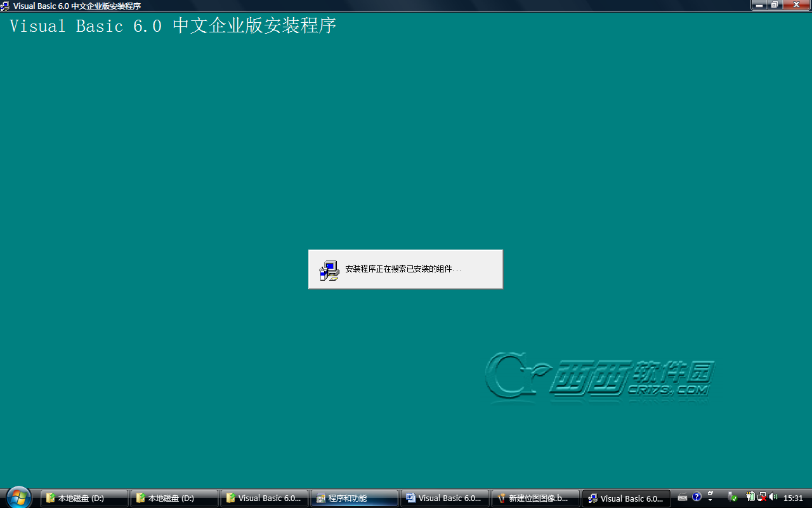Restore down the Visual Basic setup window
812x508 pixels.
coord(774,5)
